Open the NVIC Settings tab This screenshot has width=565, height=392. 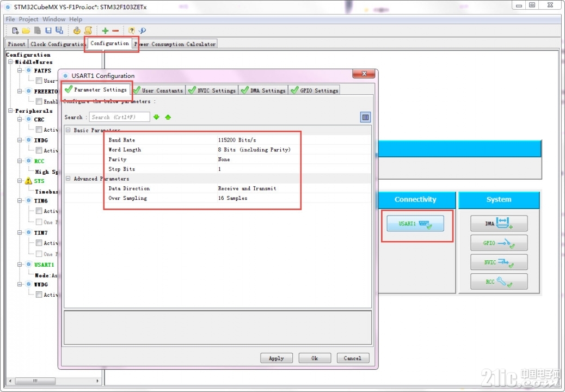[212, 90]
